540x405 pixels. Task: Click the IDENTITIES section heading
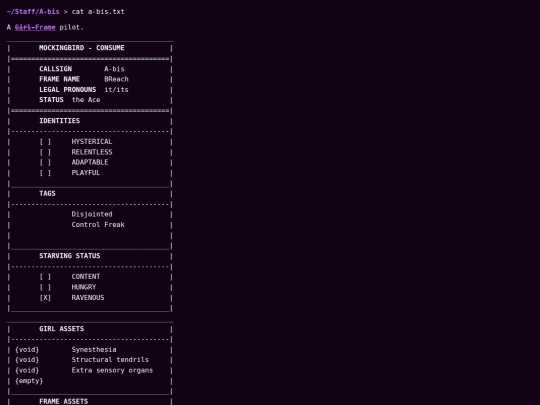point(60,121)
